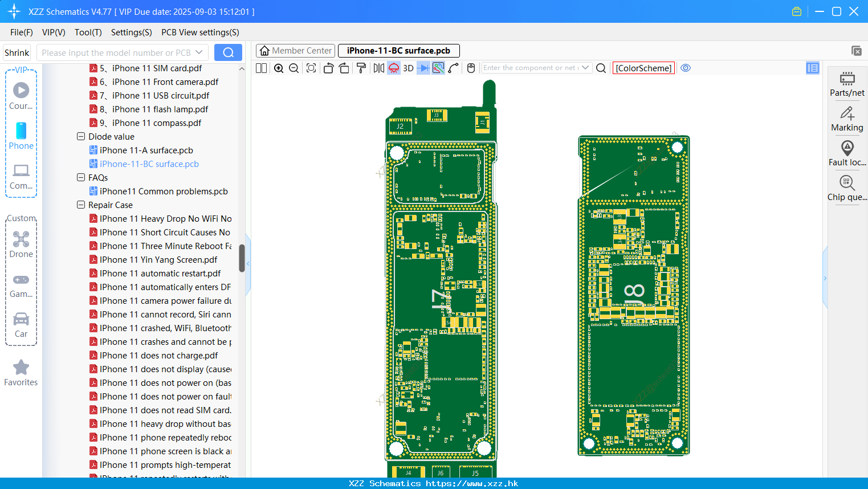Select the Game console category
Image resolution: width=868 pixels, height=489 pixels.
(x=21, y=285)
